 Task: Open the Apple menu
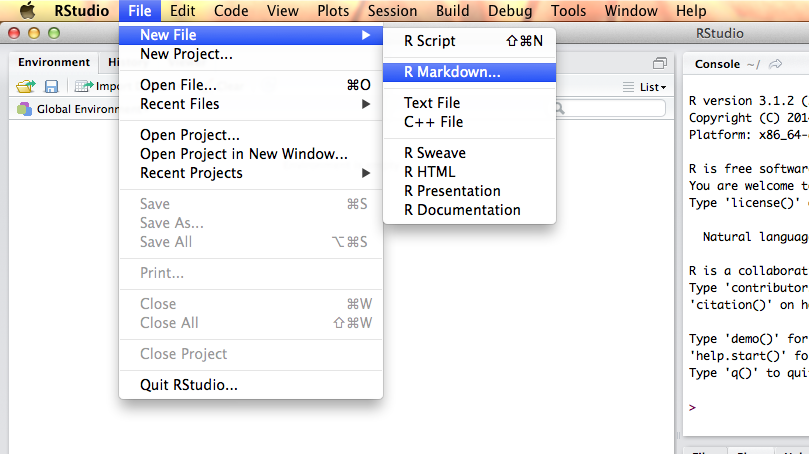[26, 11]
